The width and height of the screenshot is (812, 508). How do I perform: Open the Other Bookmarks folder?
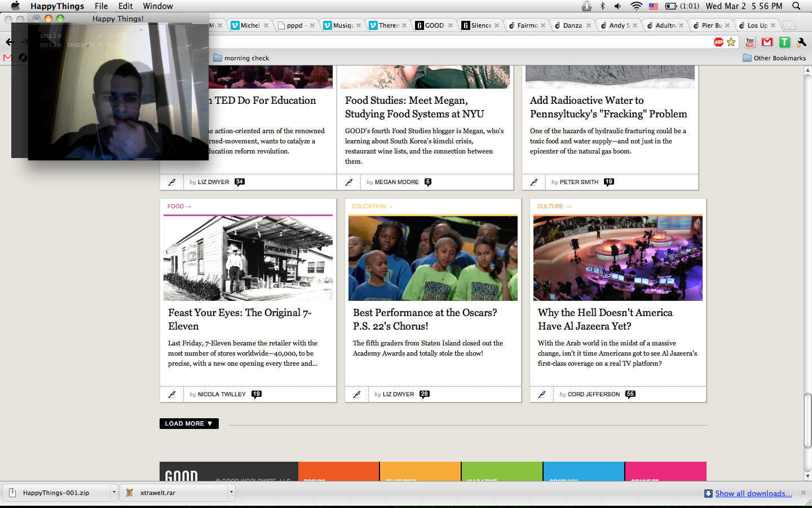click(774, 58)
